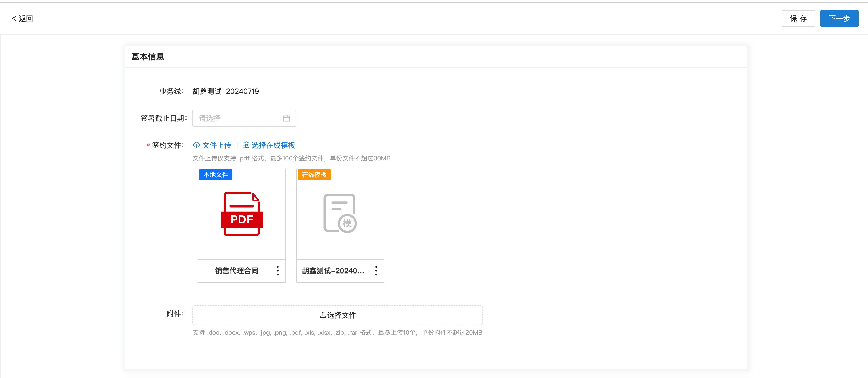Go back using the 返回 link

pyautogui.click(x=23, y=18)
